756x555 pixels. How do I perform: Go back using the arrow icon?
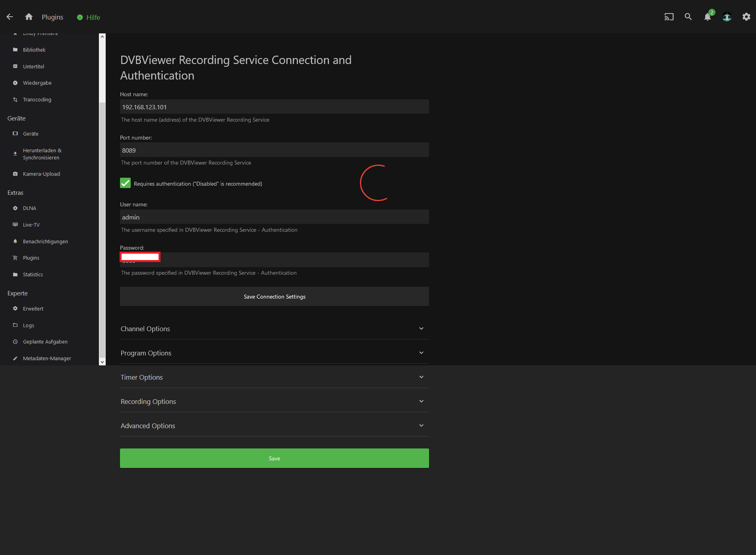[x=10, y=17]
